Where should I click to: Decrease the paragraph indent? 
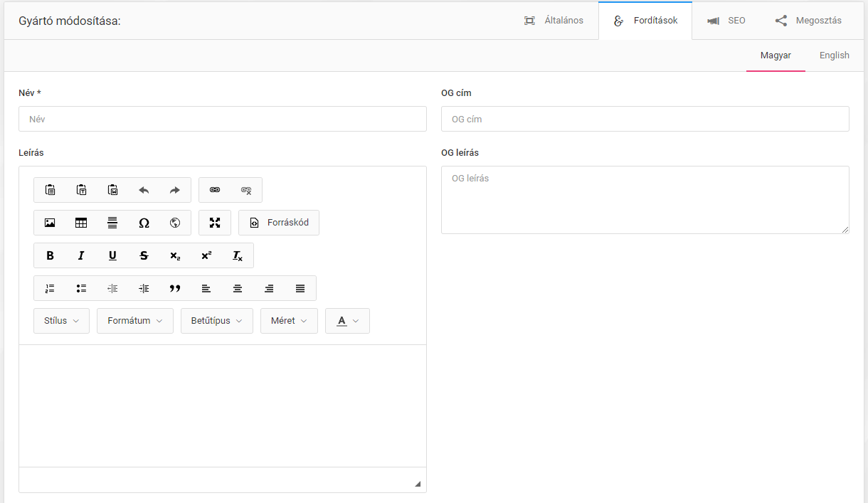(112, 288)
